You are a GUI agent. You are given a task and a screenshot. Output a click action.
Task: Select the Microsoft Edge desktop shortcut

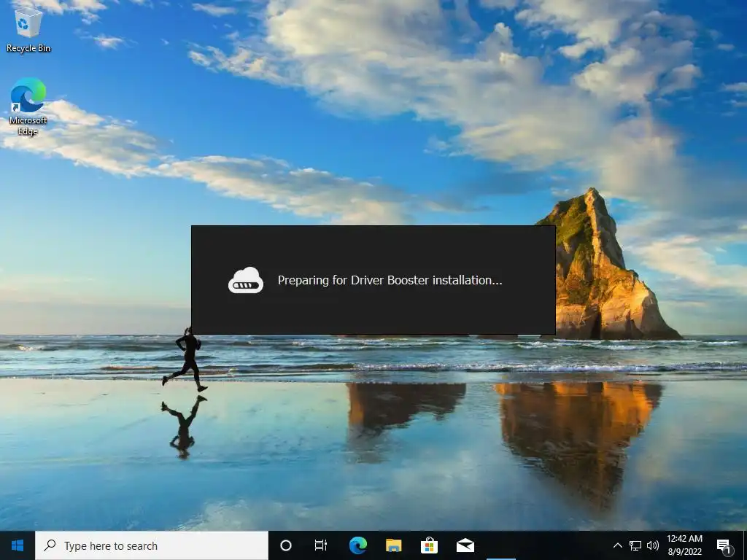coord(28,106)
